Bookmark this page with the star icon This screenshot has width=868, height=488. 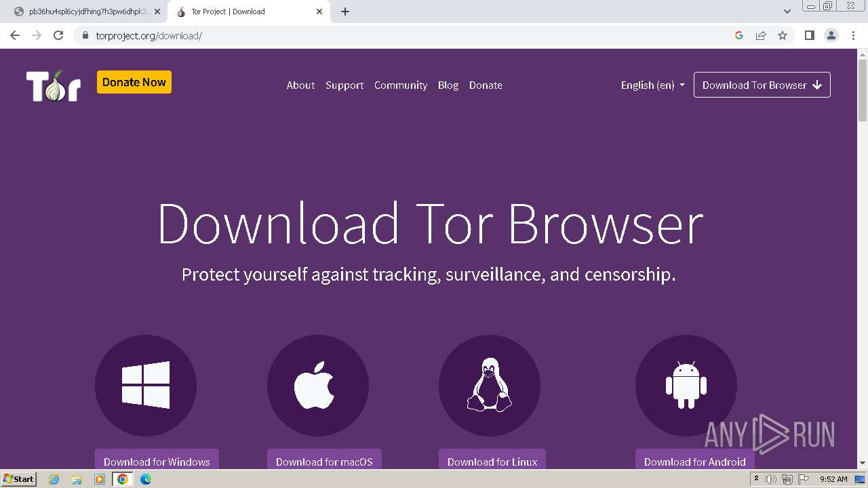coord(783,35)
